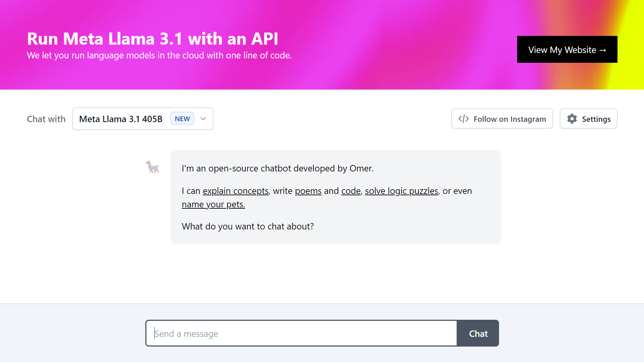Click the arrow in View My Website

tap(603, 50)
